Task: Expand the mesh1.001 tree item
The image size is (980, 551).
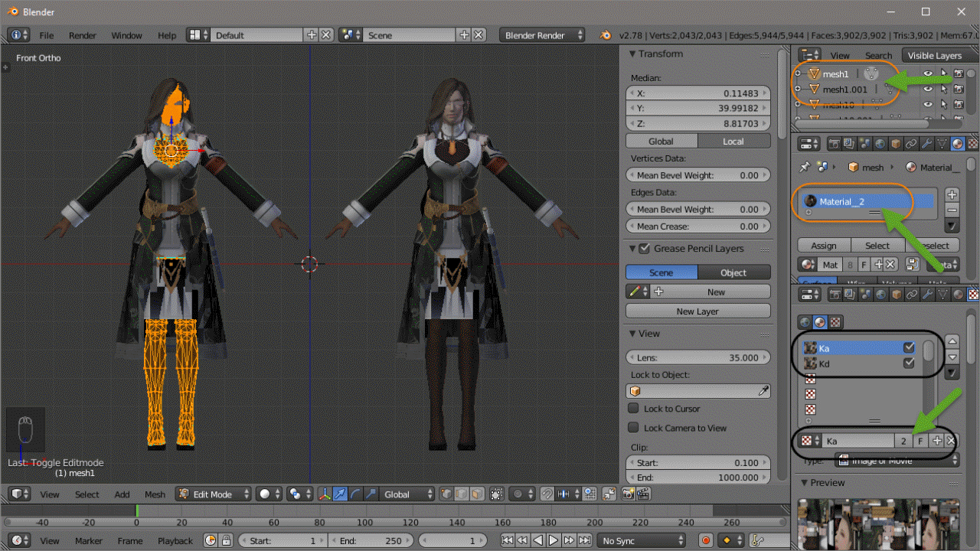Action: click(798, 89)
